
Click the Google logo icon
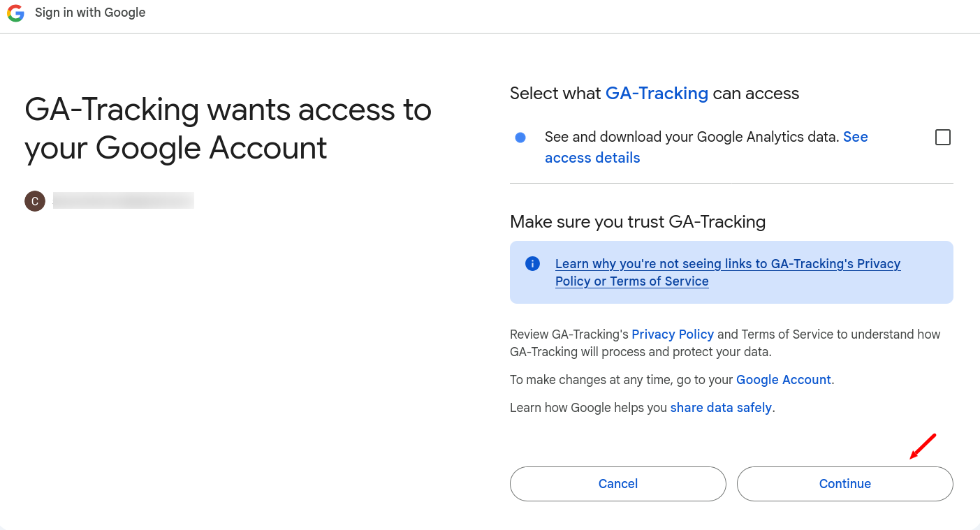coord(15,13)
